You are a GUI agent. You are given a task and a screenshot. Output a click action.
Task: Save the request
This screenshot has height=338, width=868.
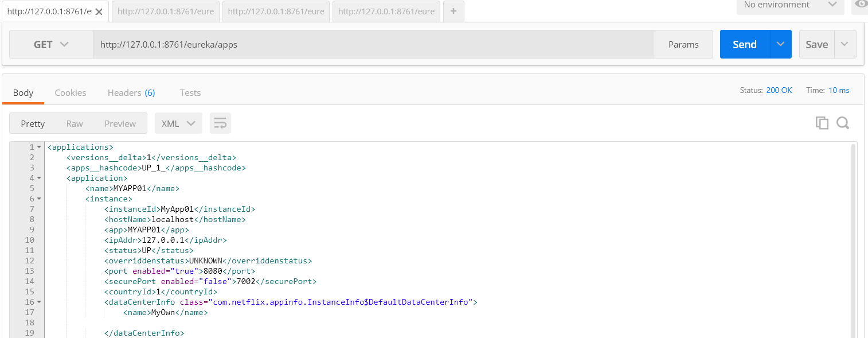pyautogui.click(x=816, y=45)
